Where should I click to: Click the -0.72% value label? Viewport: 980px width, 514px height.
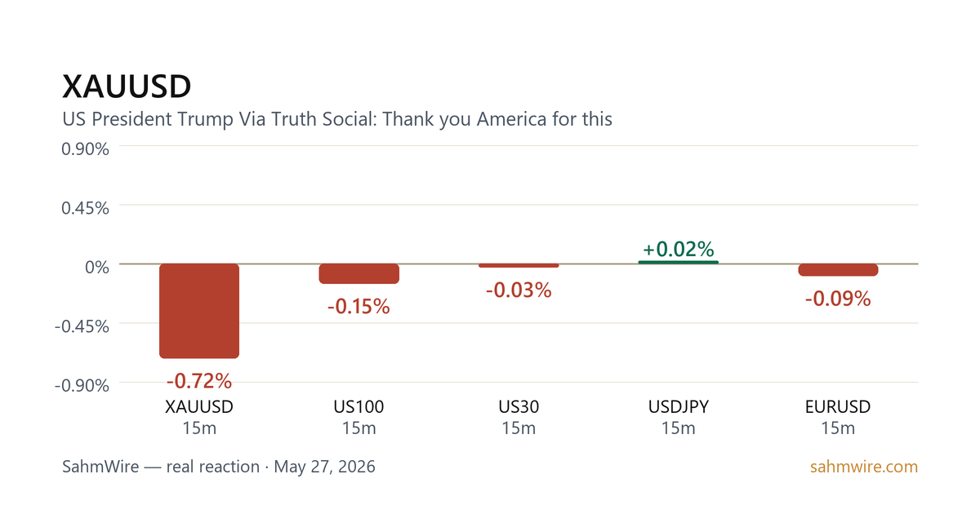coord(199,380)
